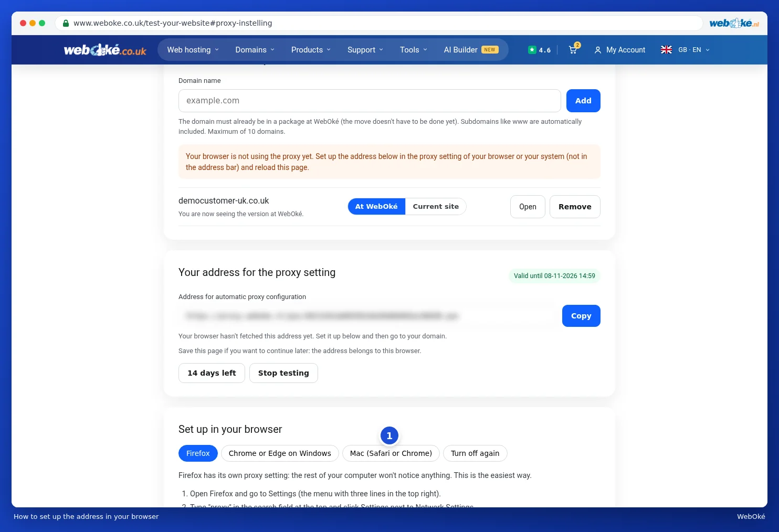This screenshot has height=532, width=779.
Task: Open the Support dropdown
Action: point(365,50)
